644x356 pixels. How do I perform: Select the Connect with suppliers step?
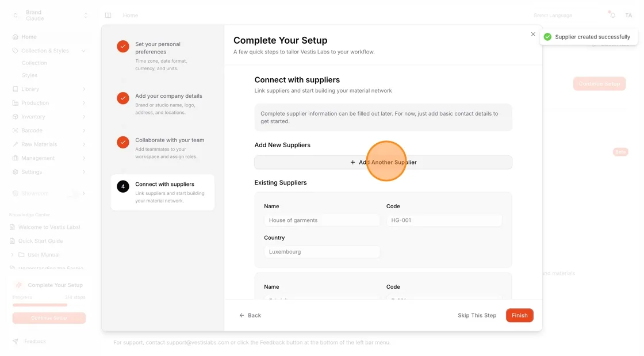click(x=163, y=192)
